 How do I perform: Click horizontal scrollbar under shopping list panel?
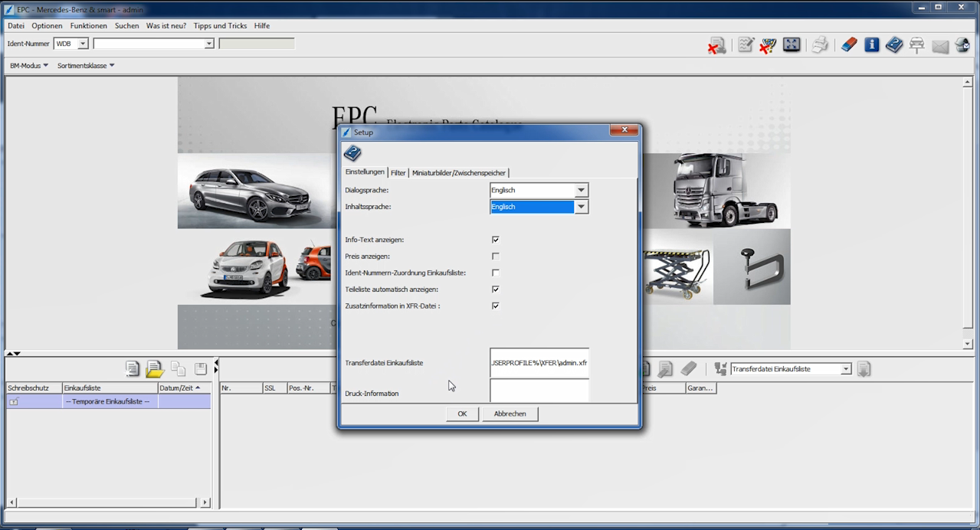pos(108,502)
